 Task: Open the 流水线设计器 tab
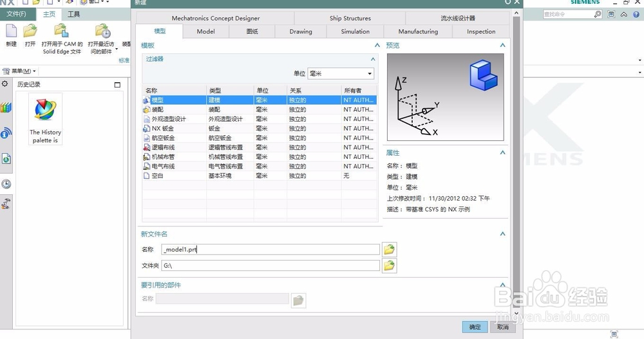457,18
